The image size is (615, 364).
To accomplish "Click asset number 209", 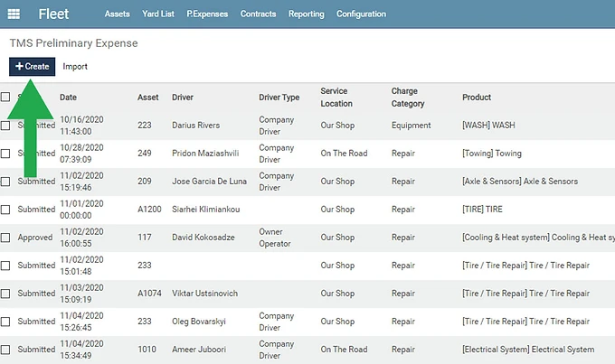I will click(x=145, y=182).
